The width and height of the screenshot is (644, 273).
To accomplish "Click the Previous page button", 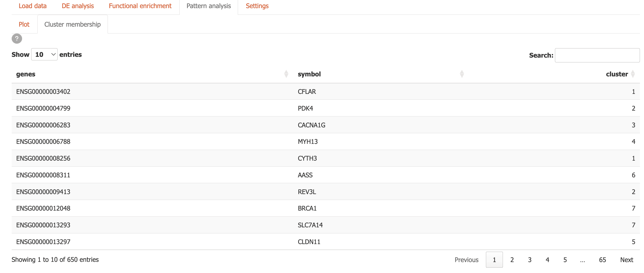I will (x=466, y=260).
